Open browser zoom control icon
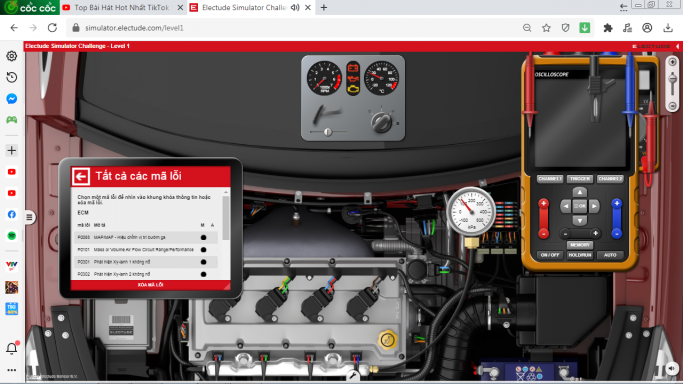Image resolution: width=683 pixels, height=384 pixels. (x=527, y=28)
